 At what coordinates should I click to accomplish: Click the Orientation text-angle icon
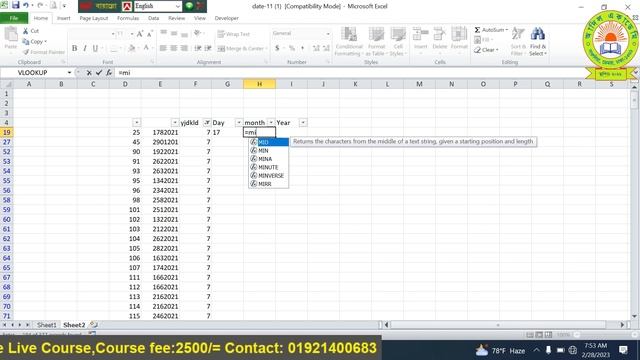point(198,33)
